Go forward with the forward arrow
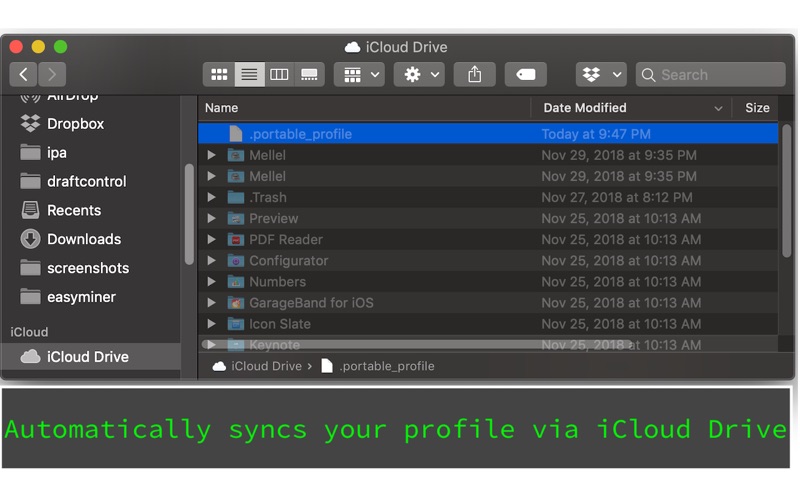Screen dimensions: 800x500 [52, 74]
